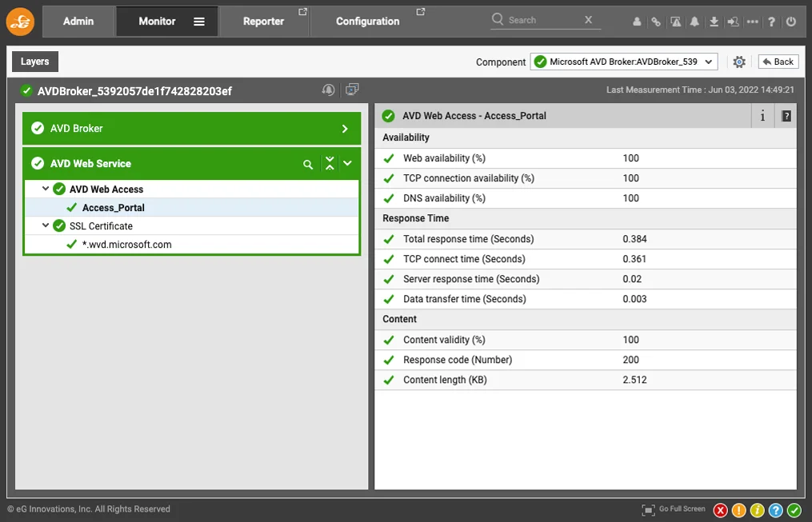Focus the Search input field
Image resolution: width=812 pixels, height=522 pixels.
545,20
